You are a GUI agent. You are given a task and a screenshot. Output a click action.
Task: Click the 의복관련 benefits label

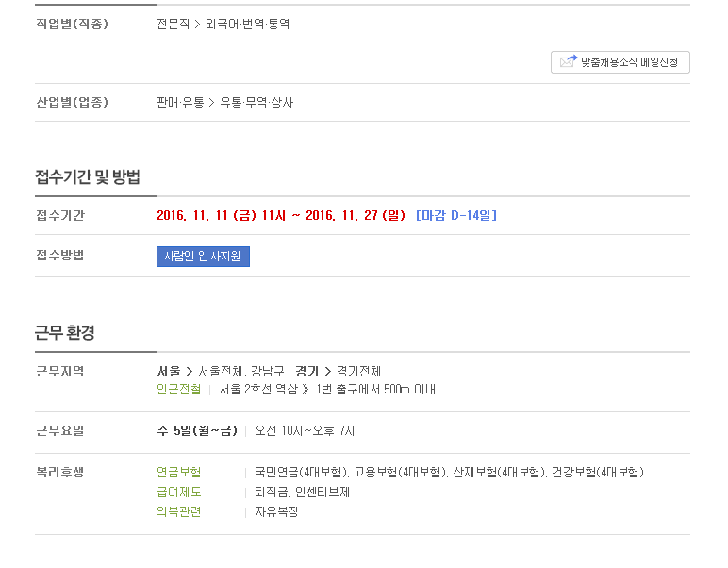pyautogui.click(x=179, y=511)
